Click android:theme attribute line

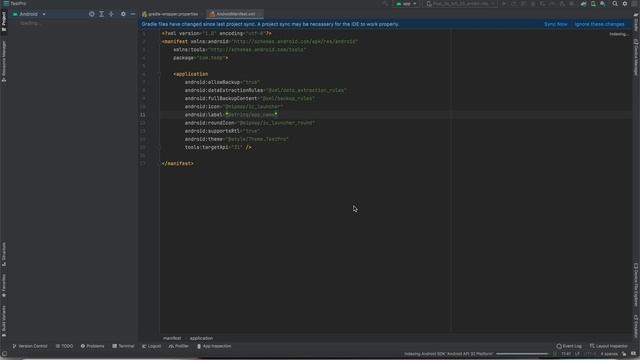pyautogui.click(x=237, y=139)
